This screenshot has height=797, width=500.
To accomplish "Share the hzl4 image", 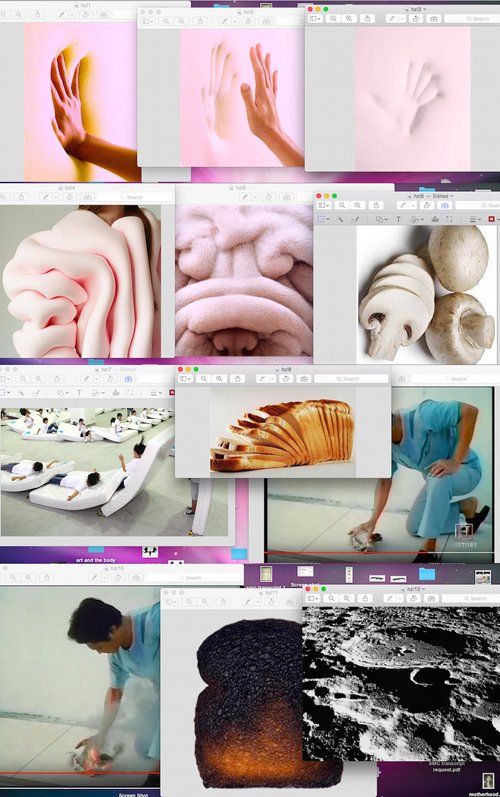I will pyautogui.click(x=21, y=197).
